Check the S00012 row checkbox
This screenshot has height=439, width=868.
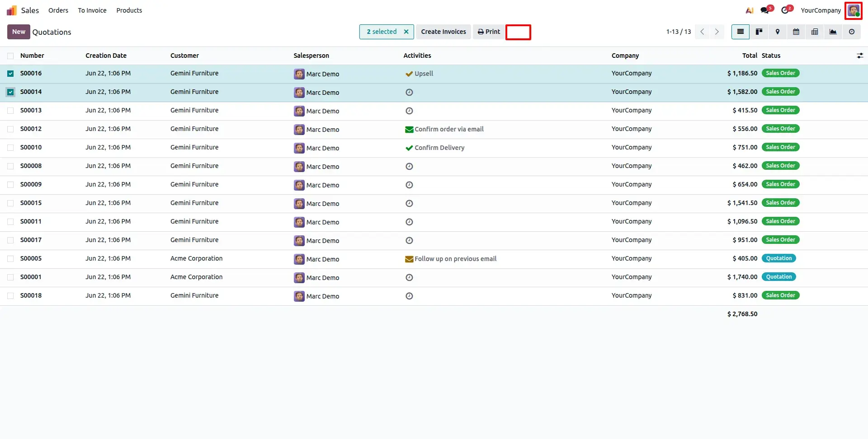(10, 129)
